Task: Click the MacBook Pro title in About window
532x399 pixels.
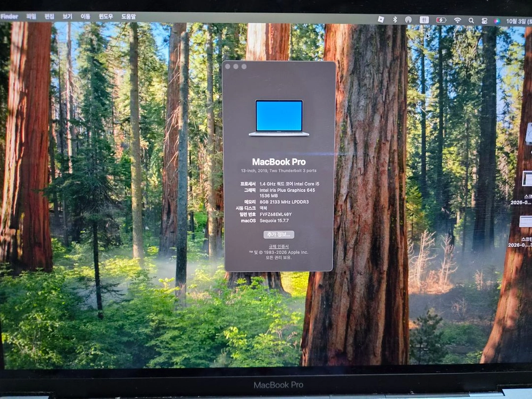Action: [279, 162]
